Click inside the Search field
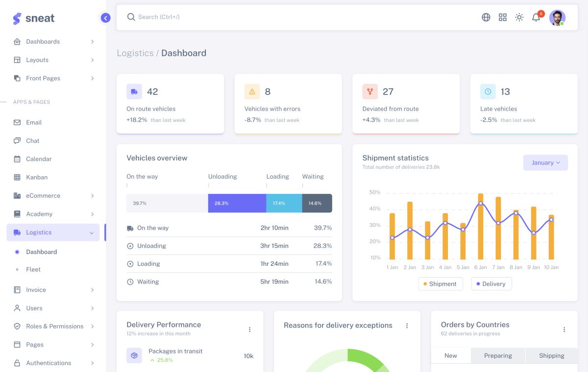This screenshot has height=372, width=588. click(x=162, y=17)
